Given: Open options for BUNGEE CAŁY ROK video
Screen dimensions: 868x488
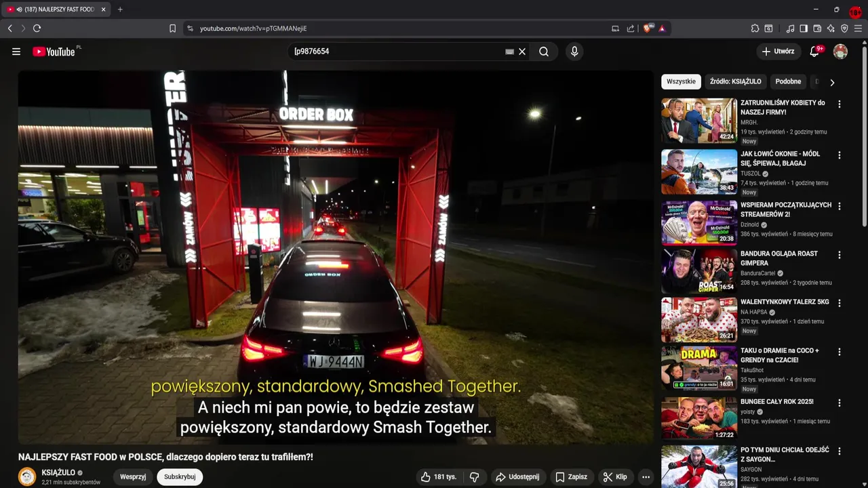Looking at the screenshot, I should pos(840,403).
